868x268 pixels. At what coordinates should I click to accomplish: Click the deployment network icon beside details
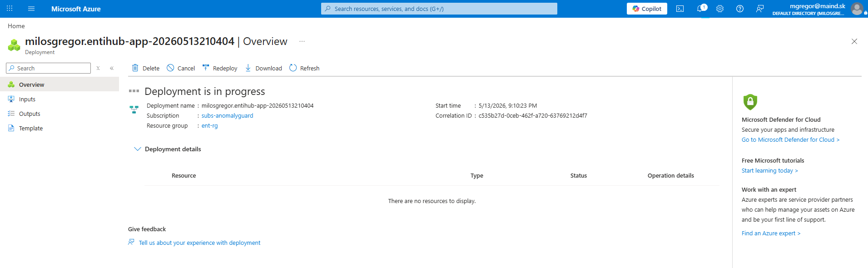134,109
